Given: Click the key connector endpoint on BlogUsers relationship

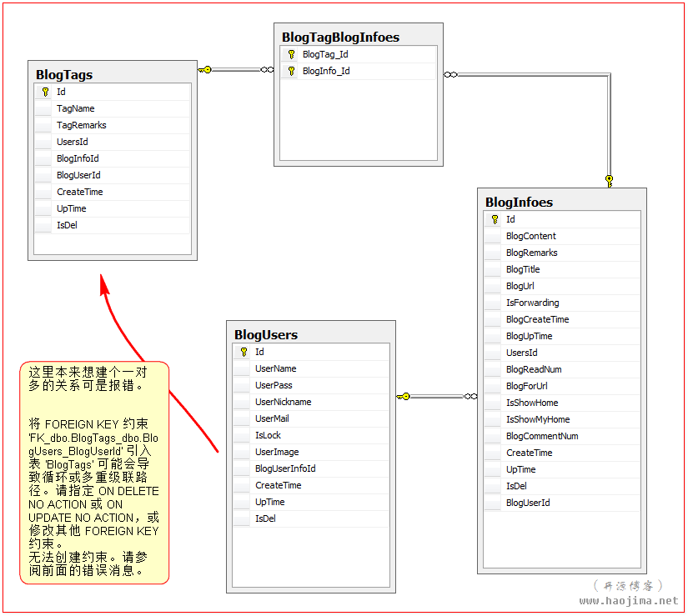Looking at the screenshot, I should tap(404, 396).
